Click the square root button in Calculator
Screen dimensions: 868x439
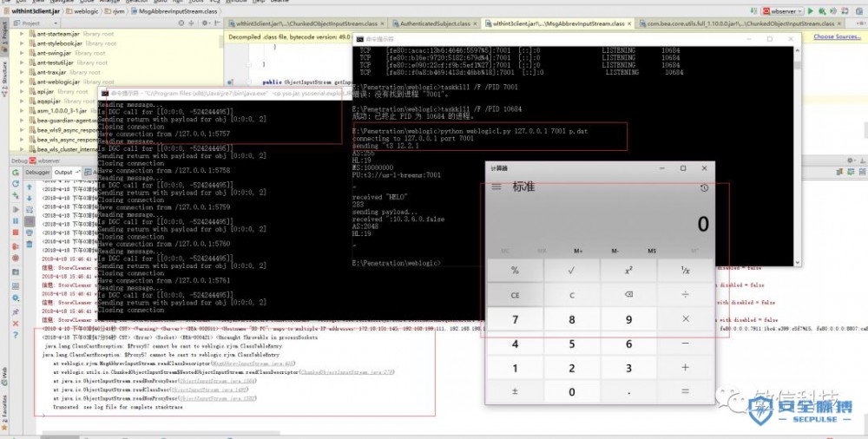tap(572, 271)
